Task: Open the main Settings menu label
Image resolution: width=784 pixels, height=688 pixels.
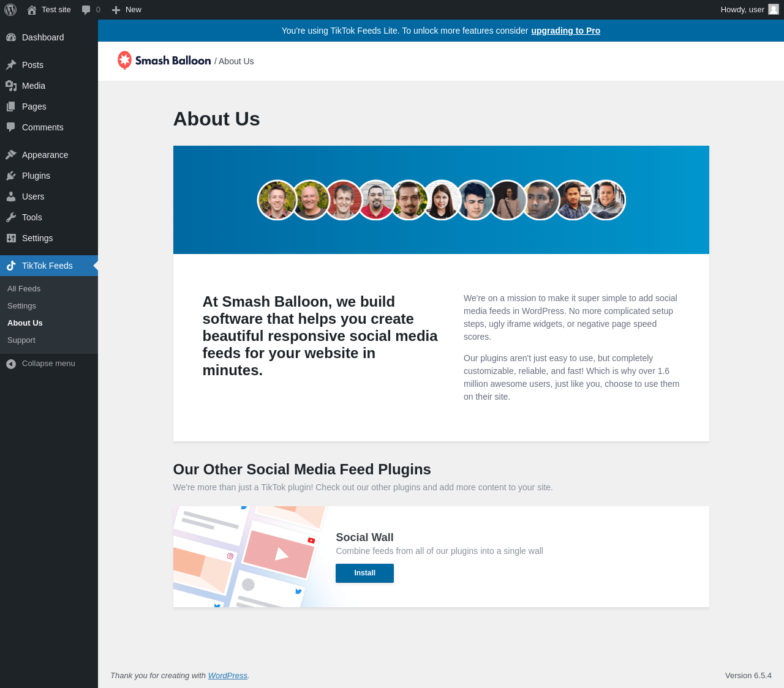Action: [x=37, y=238]
